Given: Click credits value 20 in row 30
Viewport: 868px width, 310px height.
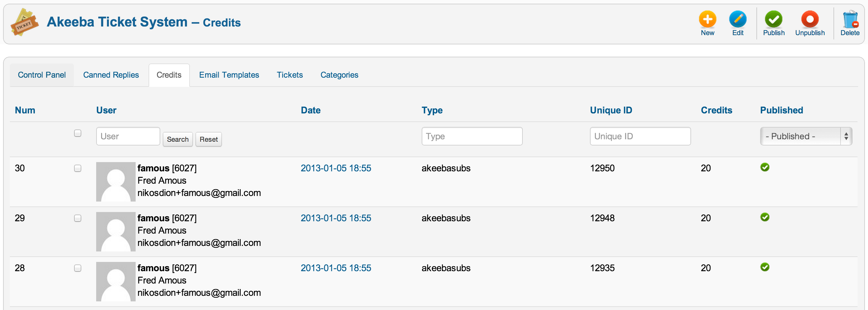Looking at the screenshot, I should tap(706, 168).
